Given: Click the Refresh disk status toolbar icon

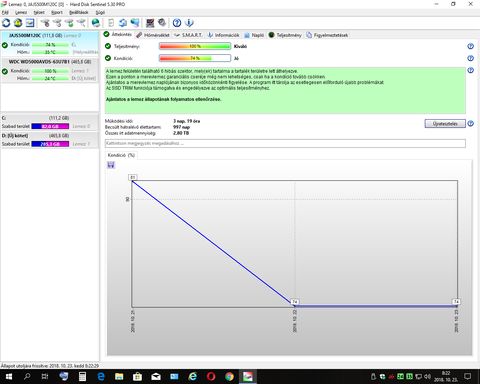Looking at the screenshot, I should point(6,23).
